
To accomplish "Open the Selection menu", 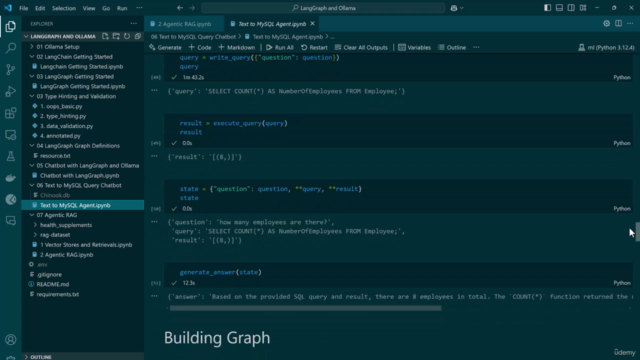I will tap(64, 8).
